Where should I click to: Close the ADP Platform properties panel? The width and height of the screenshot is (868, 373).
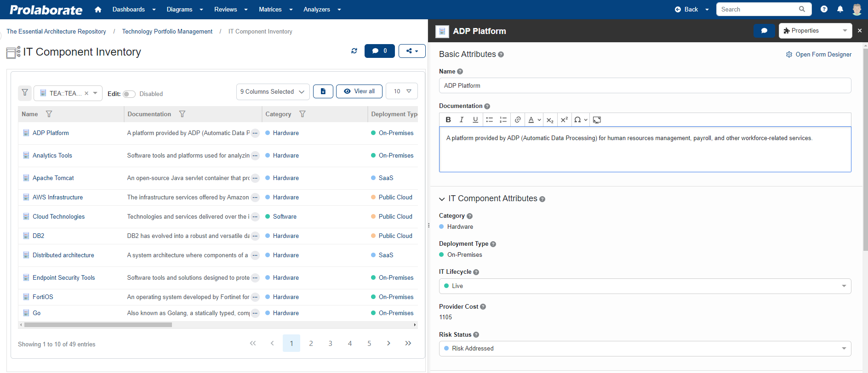[860, 31]
